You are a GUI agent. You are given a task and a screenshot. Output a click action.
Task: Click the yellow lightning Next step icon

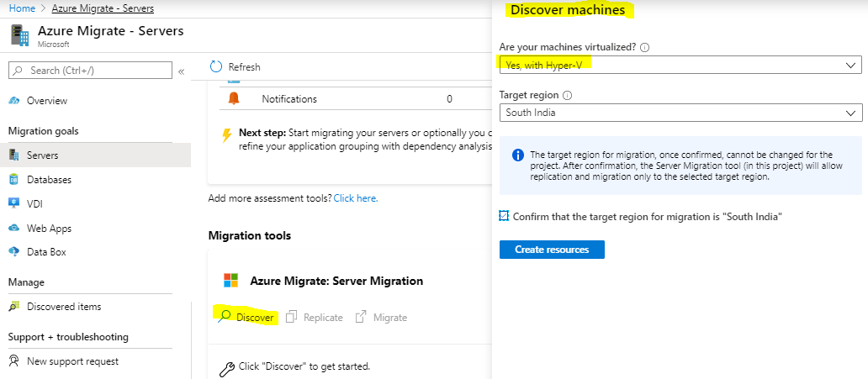point(226,135)
